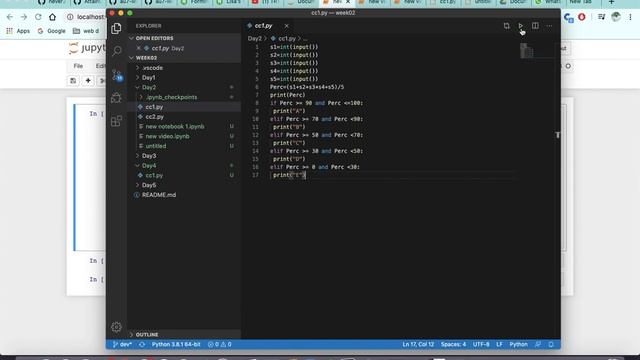Image resolution: width=640 pixels, height=360 pixels.
Task: Open the editor More Actions ellipsis
Action: coord(549,26)
